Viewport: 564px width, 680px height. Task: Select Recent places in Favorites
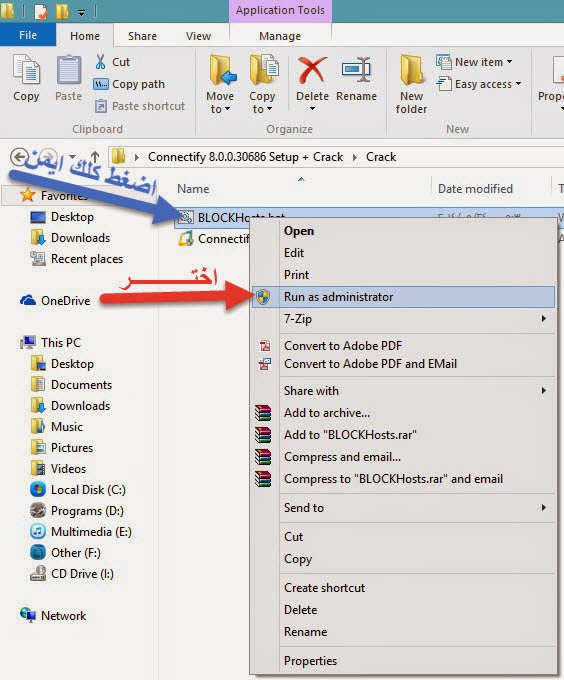[87, 259]
